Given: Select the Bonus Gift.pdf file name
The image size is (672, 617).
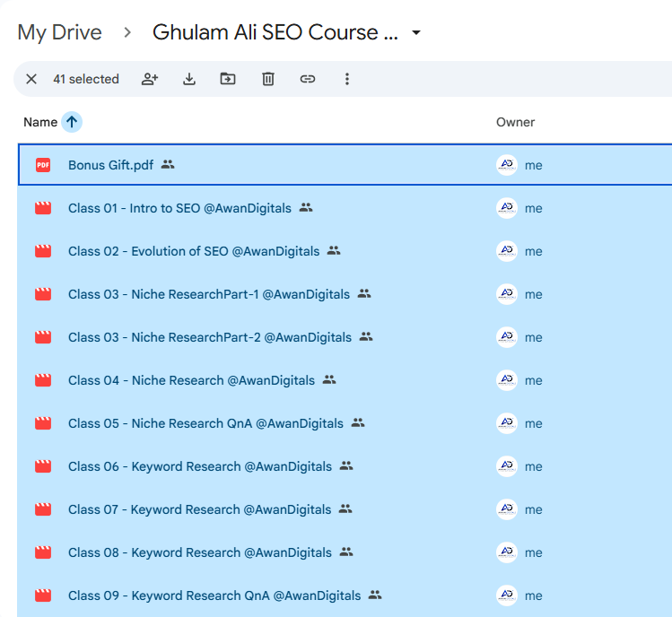Looking at the screenshot, I should (x=110, y=165).
